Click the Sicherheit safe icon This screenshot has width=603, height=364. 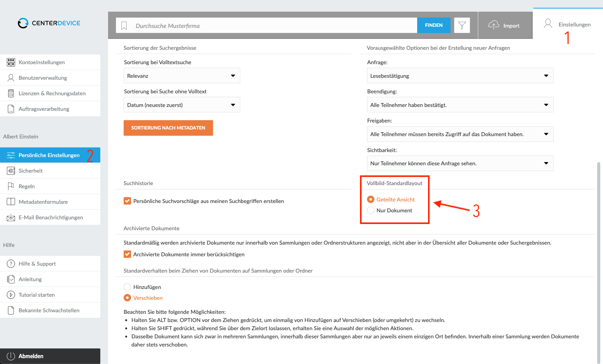pyautogui.click(x=11, y=171)
